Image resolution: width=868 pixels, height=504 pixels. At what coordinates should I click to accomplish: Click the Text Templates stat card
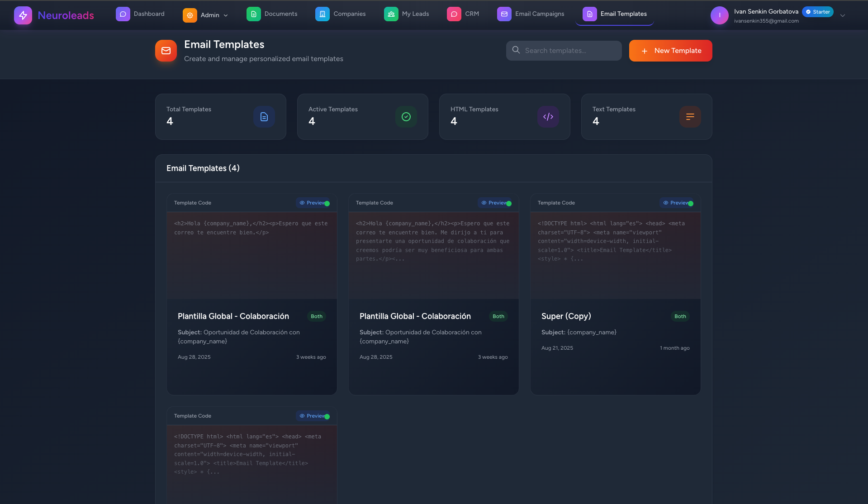pyautogui.click(x=647, y=117)
